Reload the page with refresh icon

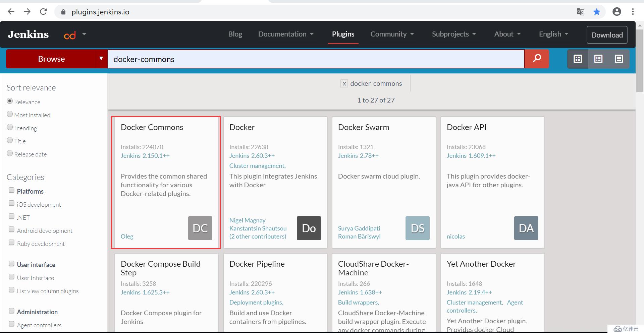point(43,12)
